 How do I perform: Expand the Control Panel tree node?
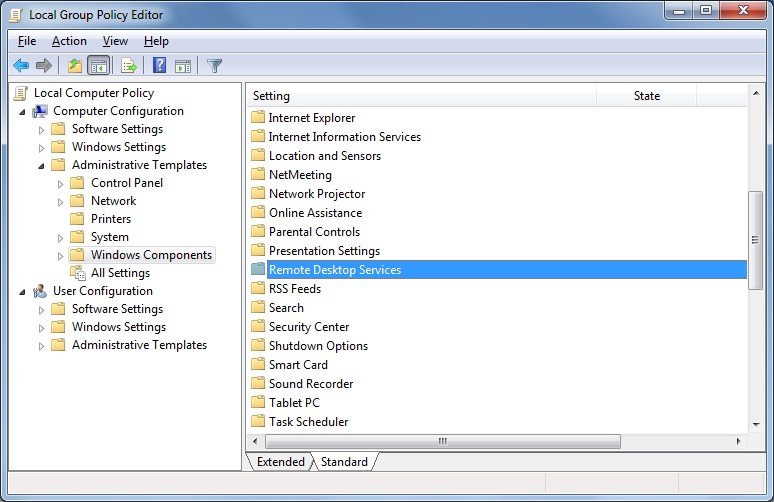[60, 183]
